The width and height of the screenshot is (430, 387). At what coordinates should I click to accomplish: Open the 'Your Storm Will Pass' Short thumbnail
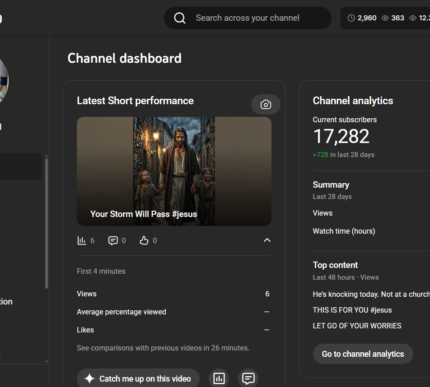click(174, 171)
